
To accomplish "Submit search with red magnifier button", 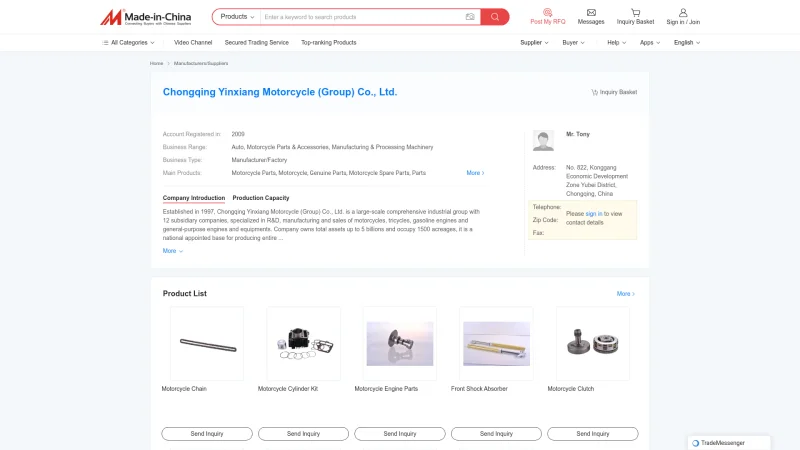I will coord(494,17).
